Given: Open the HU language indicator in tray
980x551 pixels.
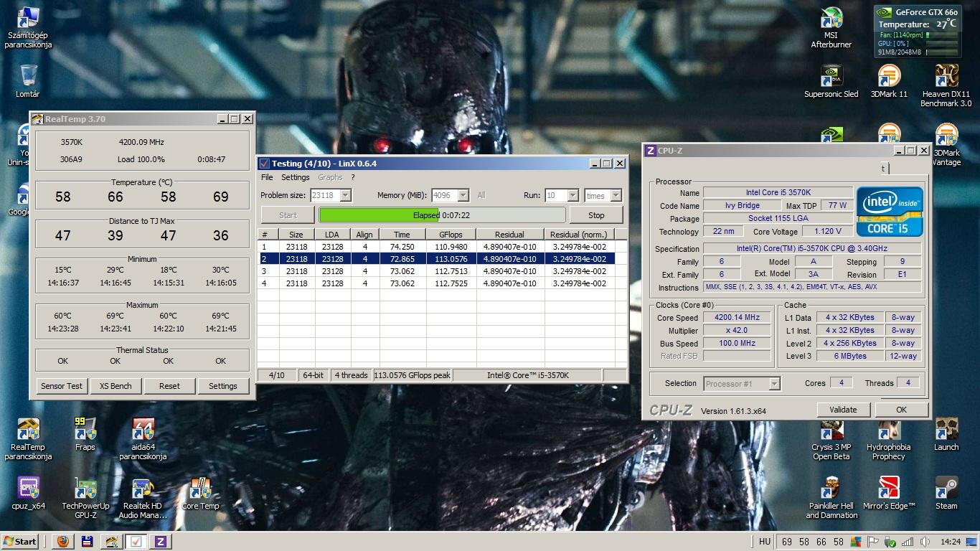Looking at the screenshot, I should 764,542.
